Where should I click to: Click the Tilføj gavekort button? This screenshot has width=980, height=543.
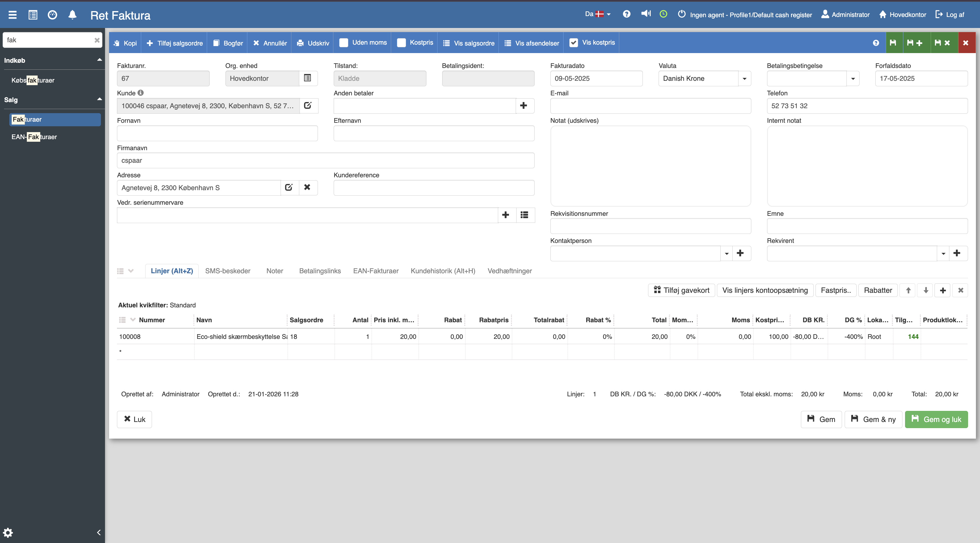pyautogui.click(x=681, y=290)
